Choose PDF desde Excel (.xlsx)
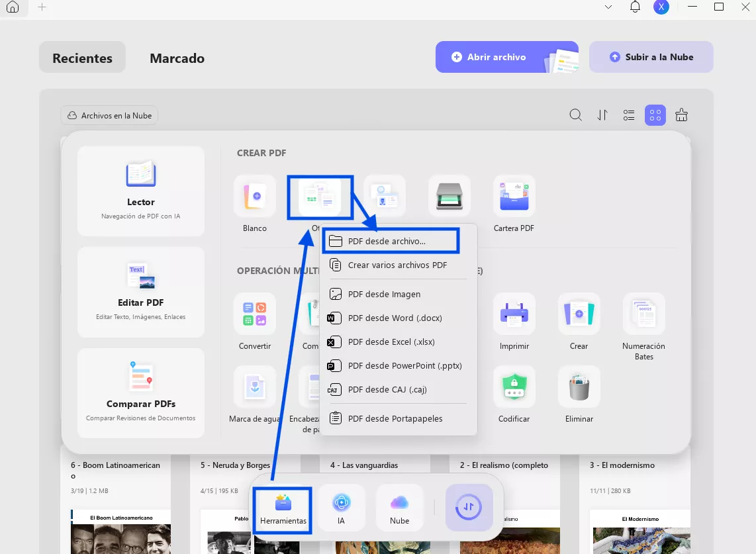756x554 pixels. click(x=399, y=342)
